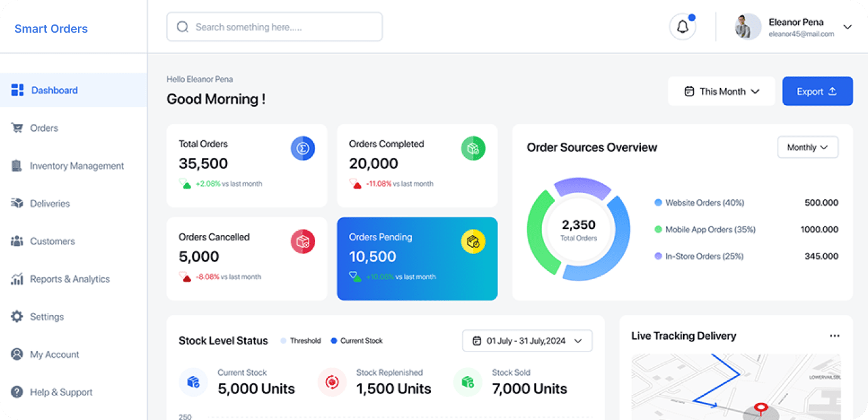The width and height of the screenshot is (868, 420).
Task: Toggle the Threshold legend item
Action: [301, 341]
